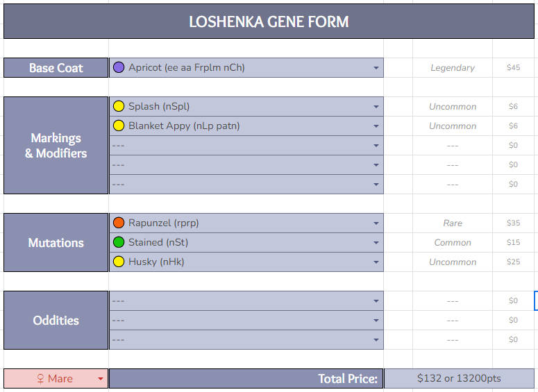Click green circle icon beside Stained
The image size is (538, 392).
coord(118,243)
